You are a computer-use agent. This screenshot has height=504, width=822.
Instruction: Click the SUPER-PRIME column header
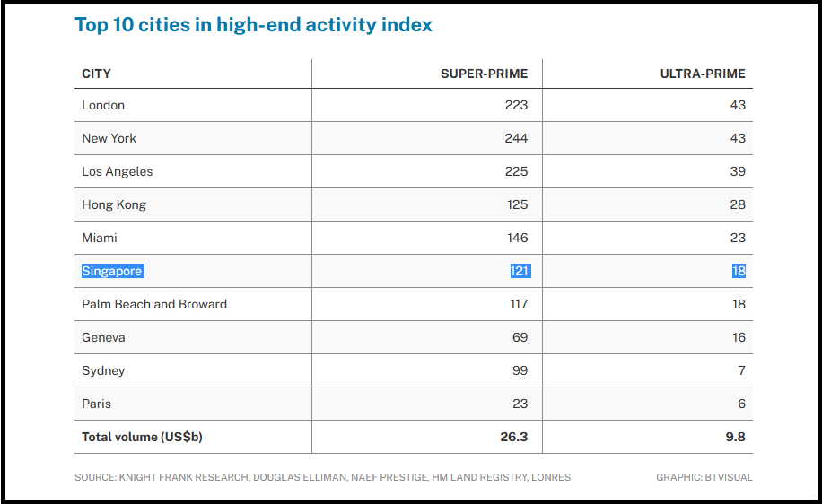click(484, 74)
